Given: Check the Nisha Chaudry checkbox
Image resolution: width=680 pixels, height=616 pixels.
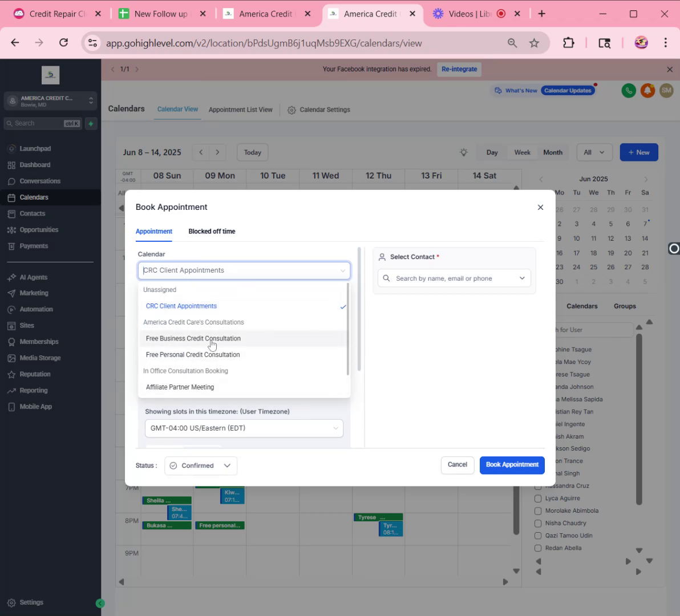Looking at the screenshot, I should 538,523.
